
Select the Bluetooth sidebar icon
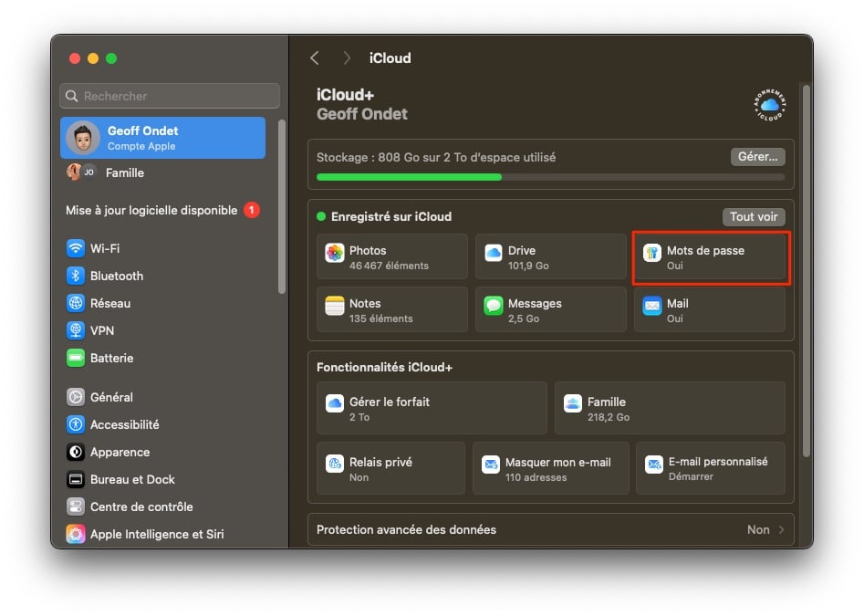point(76,276)
